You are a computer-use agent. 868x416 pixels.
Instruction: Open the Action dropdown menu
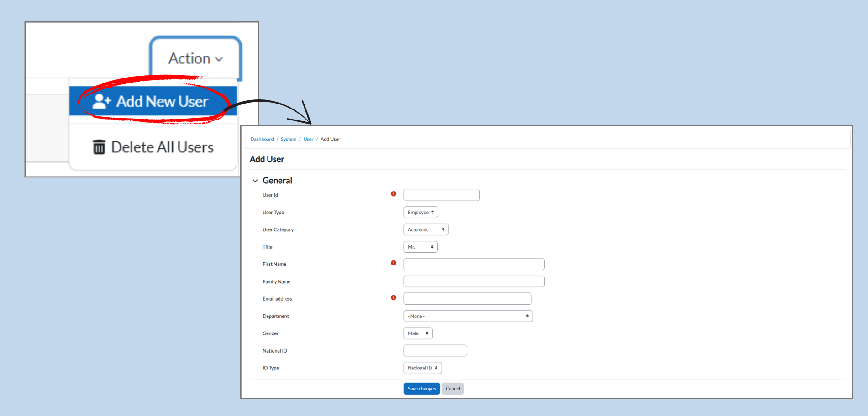tap(195, 58)
